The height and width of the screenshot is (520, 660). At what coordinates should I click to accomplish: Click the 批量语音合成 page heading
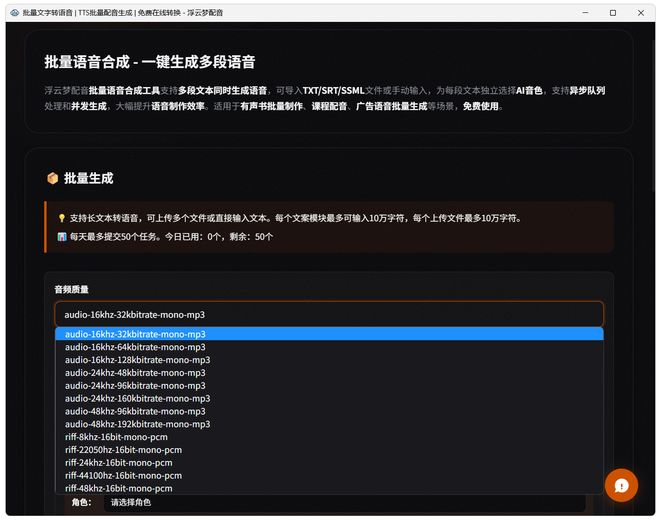coord(150,62)
